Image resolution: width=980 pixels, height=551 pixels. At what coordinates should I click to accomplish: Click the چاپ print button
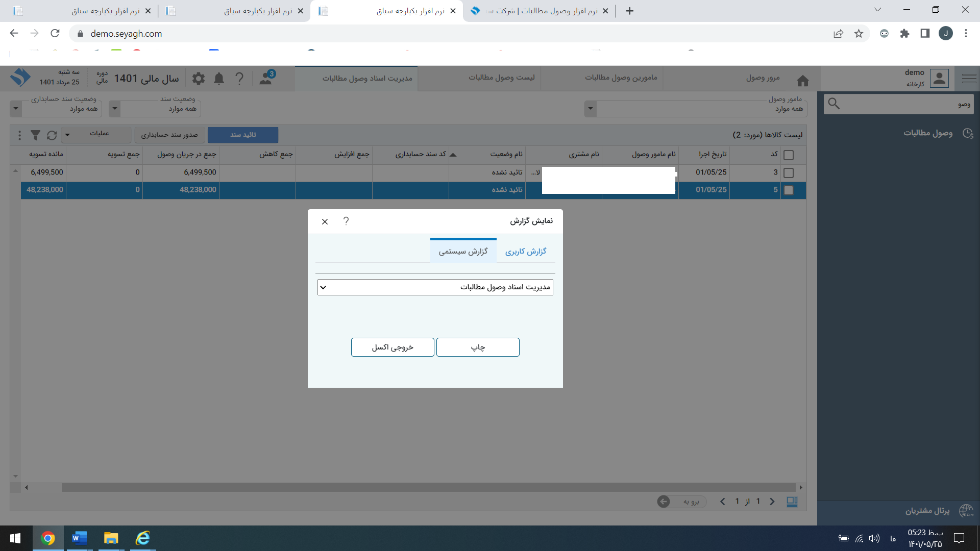(x=478, y=347)
